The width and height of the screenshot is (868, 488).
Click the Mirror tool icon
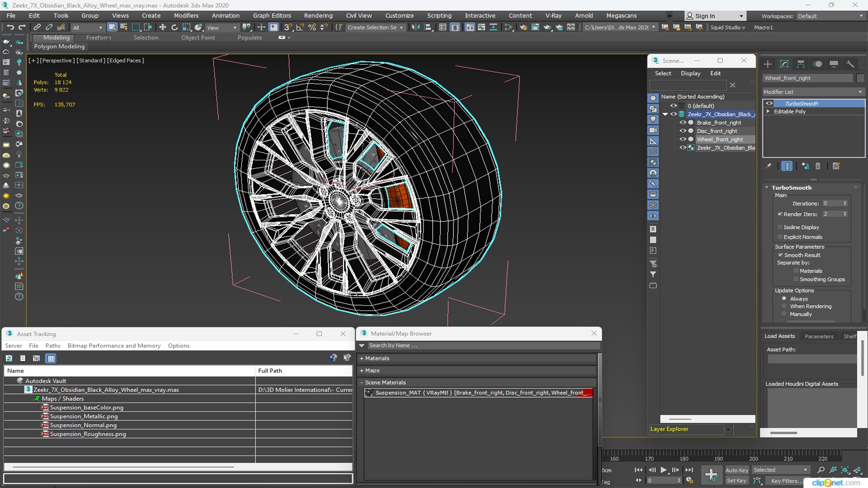415,28
